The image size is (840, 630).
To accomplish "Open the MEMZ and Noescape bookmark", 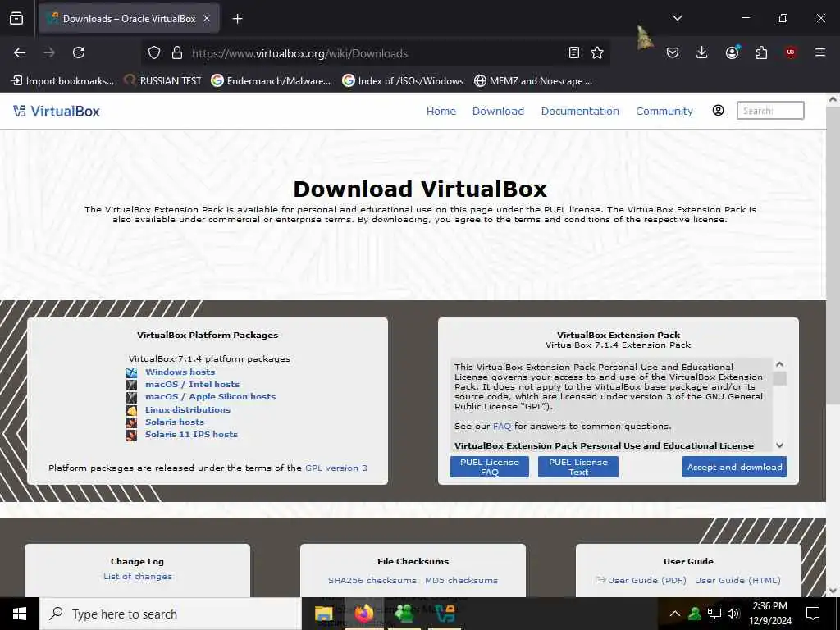I will (533, 81).
